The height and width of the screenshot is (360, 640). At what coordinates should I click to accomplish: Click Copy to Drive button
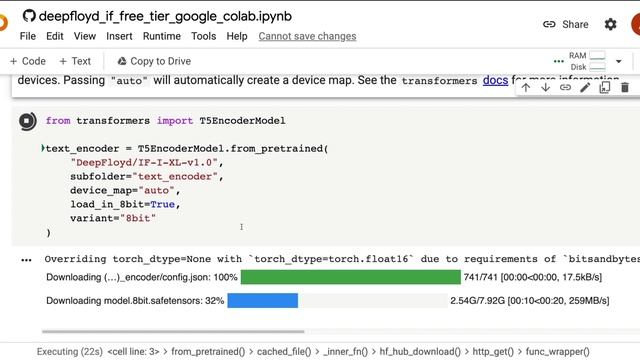point(154,61)
